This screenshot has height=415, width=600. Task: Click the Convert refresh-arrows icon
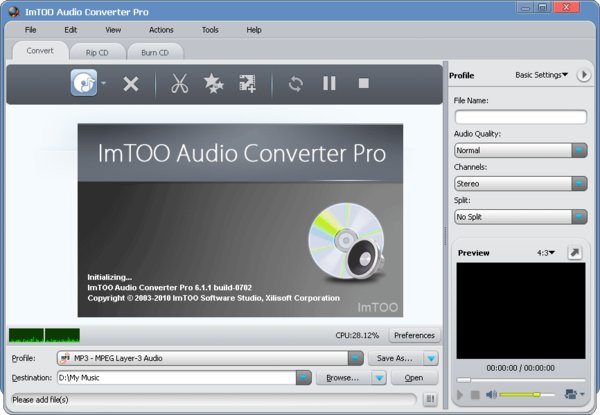tap(295, 84)
